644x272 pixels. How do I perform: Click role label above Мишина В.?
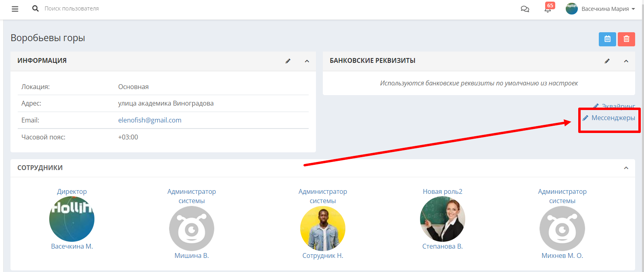point(192,196)
